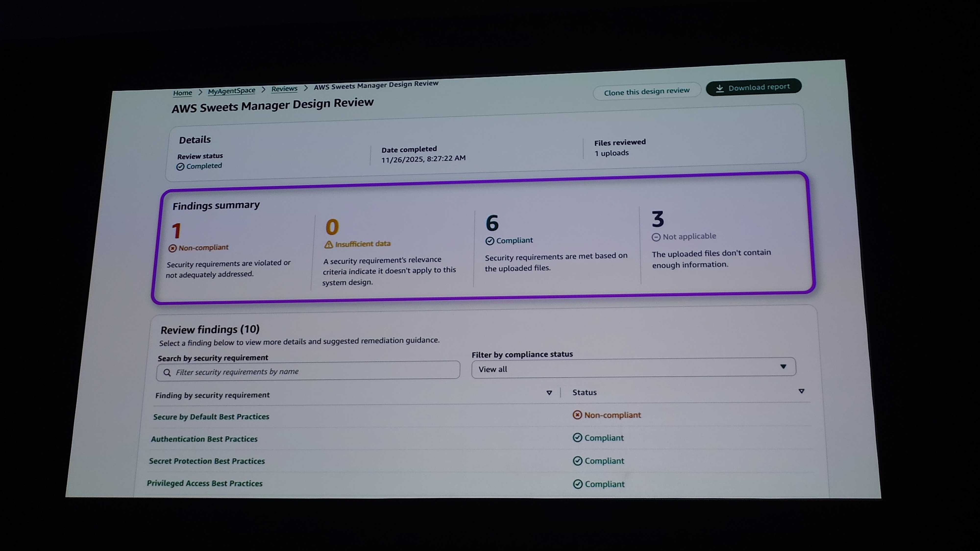Navigate to MyAgentSpace breadcrumb
This screenshot has width=980, height=551.
231,91
